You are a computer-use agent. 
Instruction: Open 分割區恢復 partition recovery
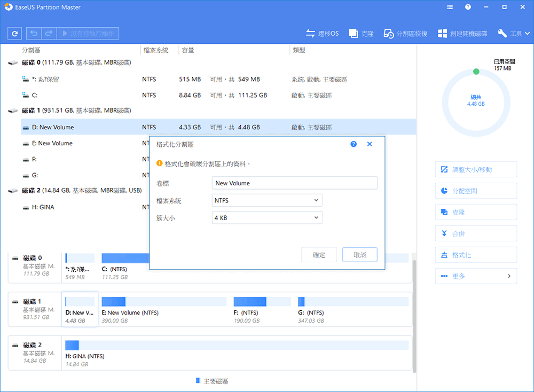[x=405, y=33]
